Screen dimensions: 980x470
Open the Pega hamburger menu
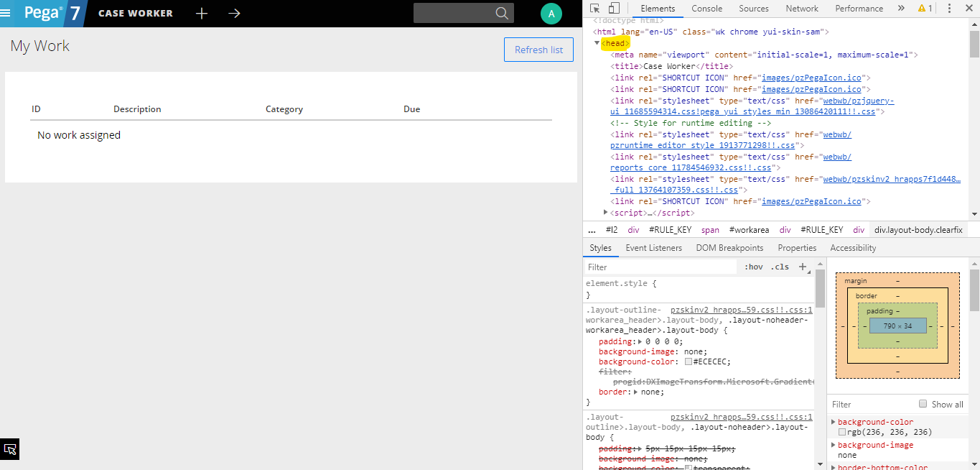[x=11, y=12]
